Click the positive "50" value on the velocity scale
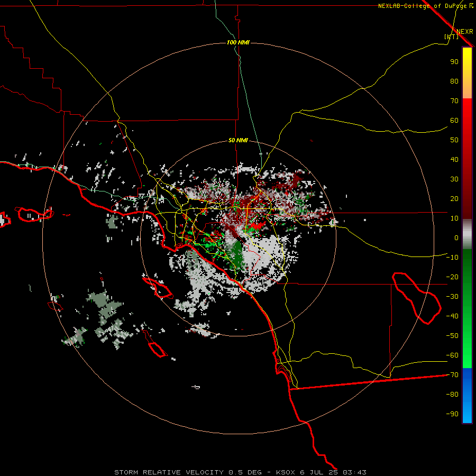This screenshot has height=476, width=476. pos(454,140)
